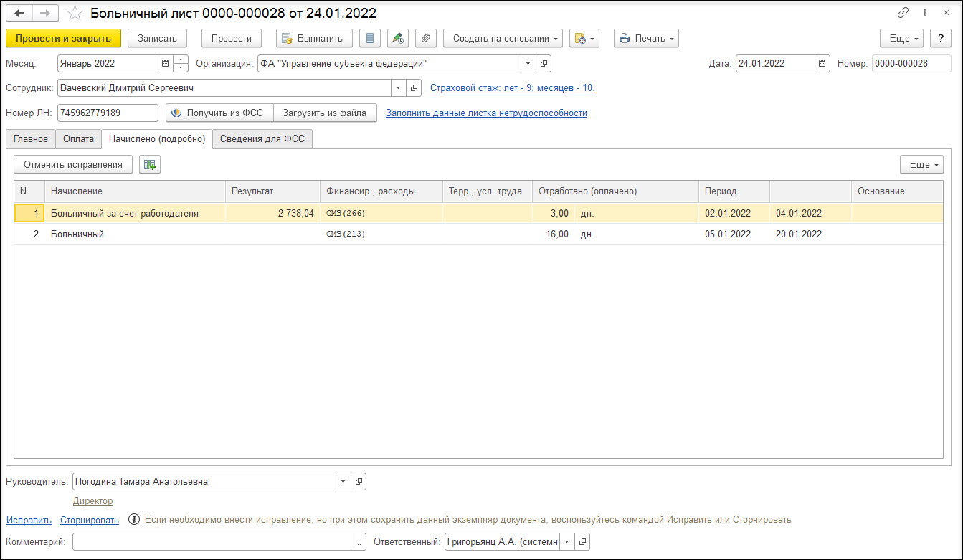
Task: Open help with question mark button
Action: click(x=941, y=38)
